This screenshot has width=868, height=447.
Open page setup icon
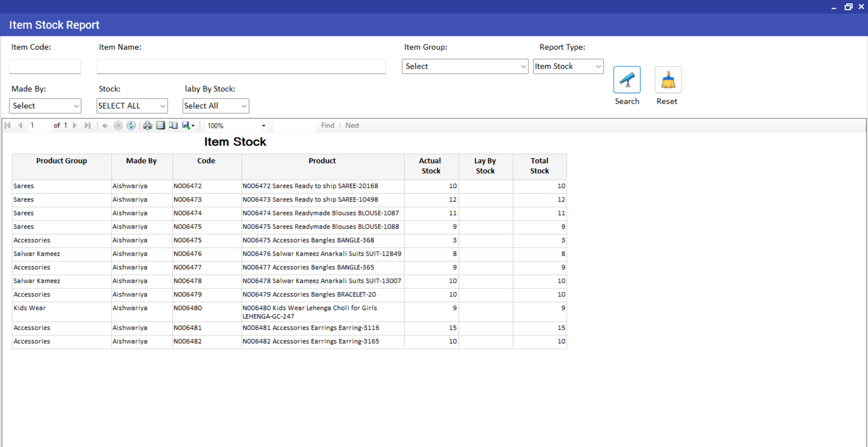(173, 126)
